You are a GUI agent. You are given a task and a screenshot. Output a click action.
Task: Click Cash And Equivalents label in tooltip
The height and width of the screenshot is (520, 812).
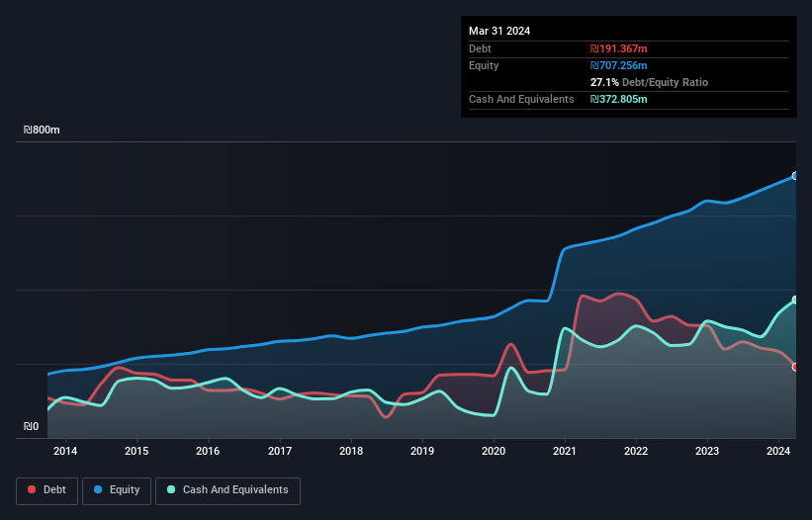click(521, 99)
